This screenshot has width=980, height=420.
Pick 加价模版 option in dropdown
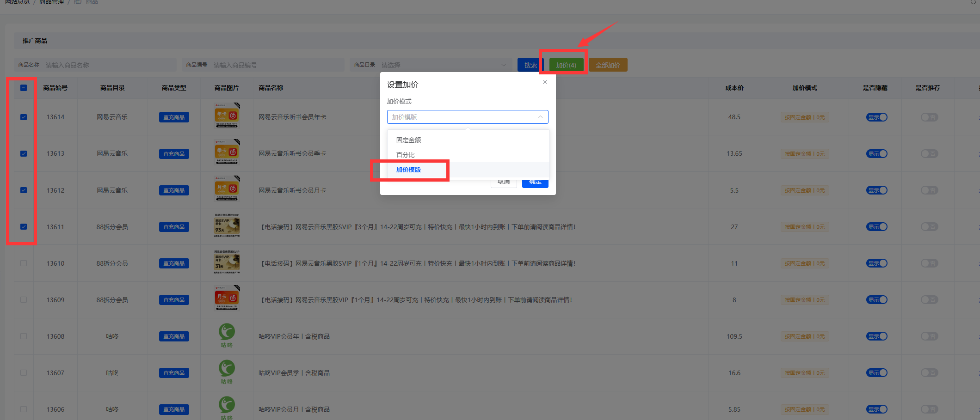[x=408, y=170]
